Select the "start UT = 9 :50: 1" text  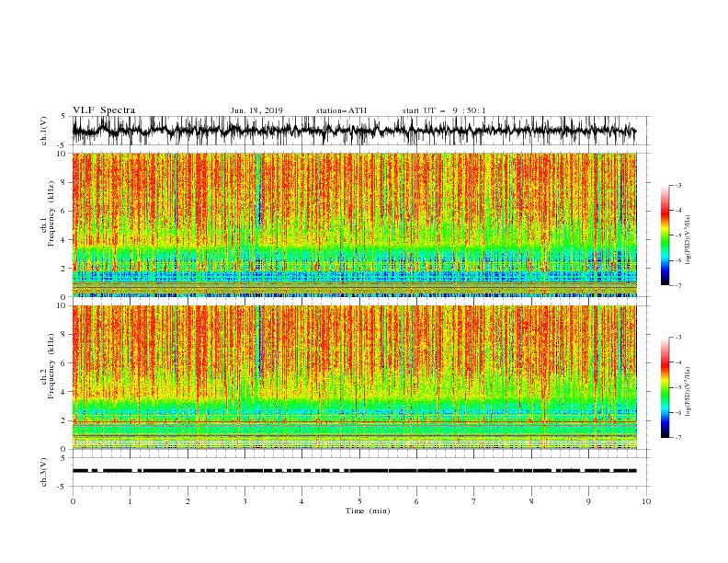click(444, 110)
